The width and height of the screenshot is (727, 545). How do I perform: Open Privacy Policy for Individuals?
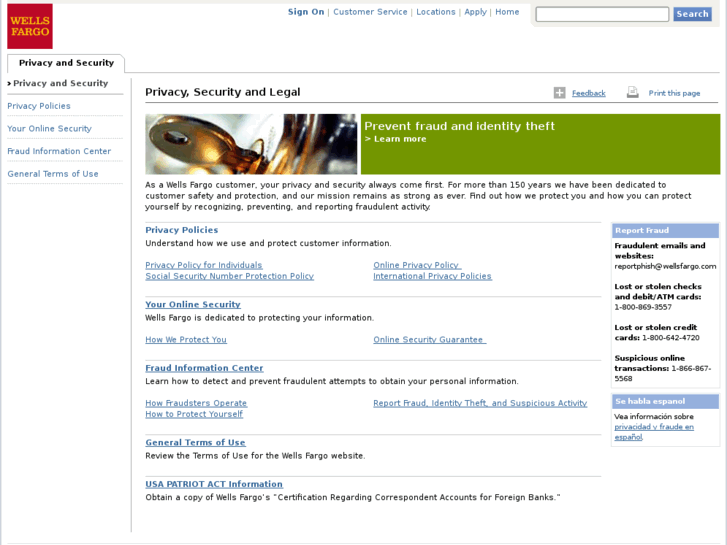pyautogui.click(x=204, y=265)
